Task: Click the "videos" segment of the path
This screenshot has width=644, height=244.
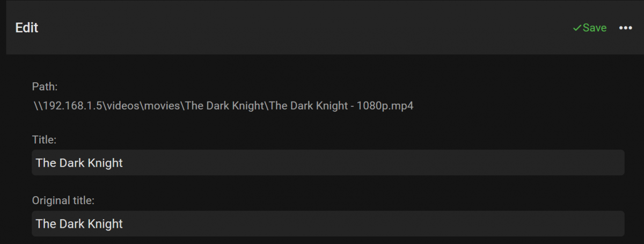Action: point(123,106)
